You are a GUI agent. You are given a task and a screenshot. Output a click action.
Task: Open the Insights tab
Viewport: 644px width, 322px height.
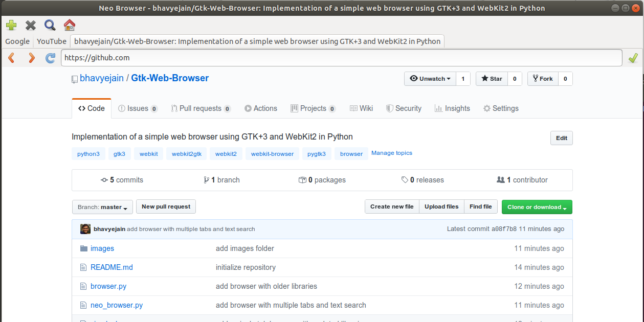tap(452, 108)
